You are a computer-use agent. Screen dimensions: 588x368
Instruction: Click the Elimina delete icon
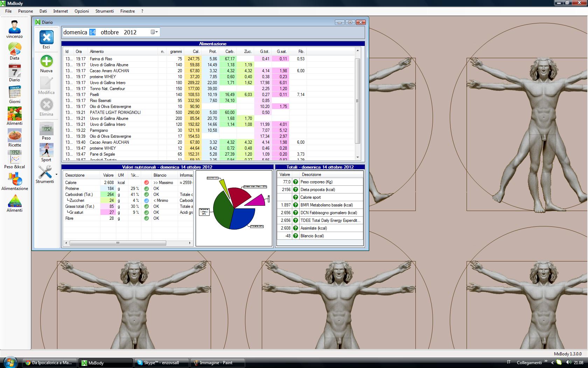46,105
